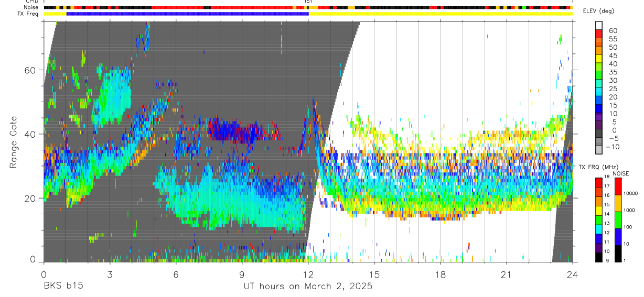Click the blue section of TX Freq bar

pyautogui.click(x=188, y=14)
